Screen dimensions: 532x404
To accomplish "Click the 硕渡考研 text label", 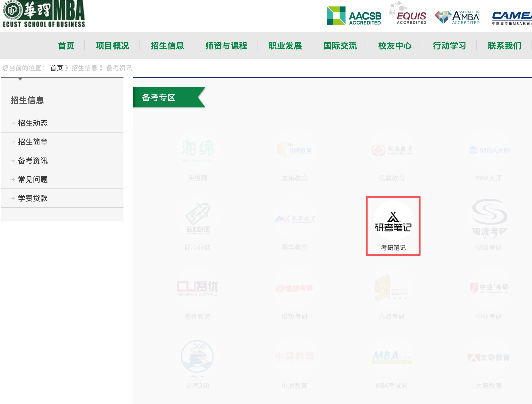I will pos(489,247).
